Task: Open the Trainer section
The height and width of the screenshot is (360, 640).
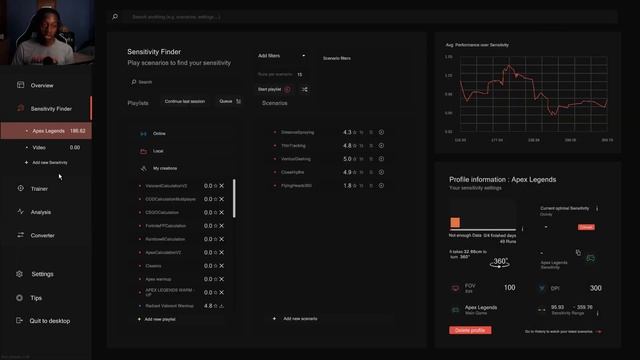Action: 39,189
